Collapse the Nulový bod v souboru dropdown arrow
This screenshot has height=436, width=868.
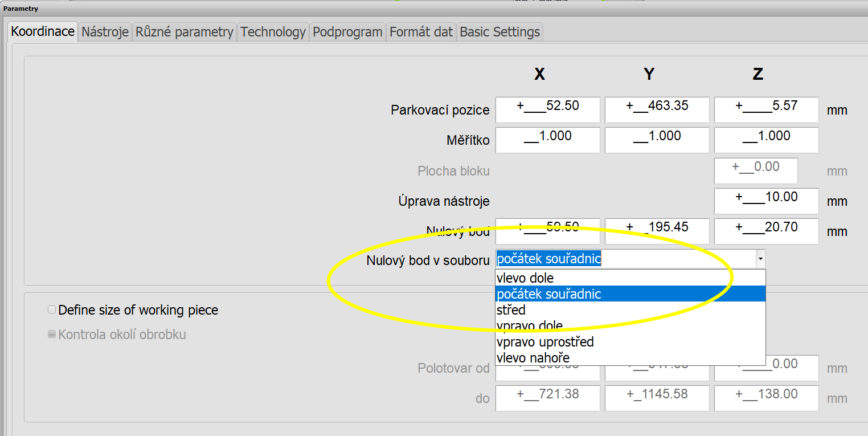pyautogui.click(x=760, y=259)
